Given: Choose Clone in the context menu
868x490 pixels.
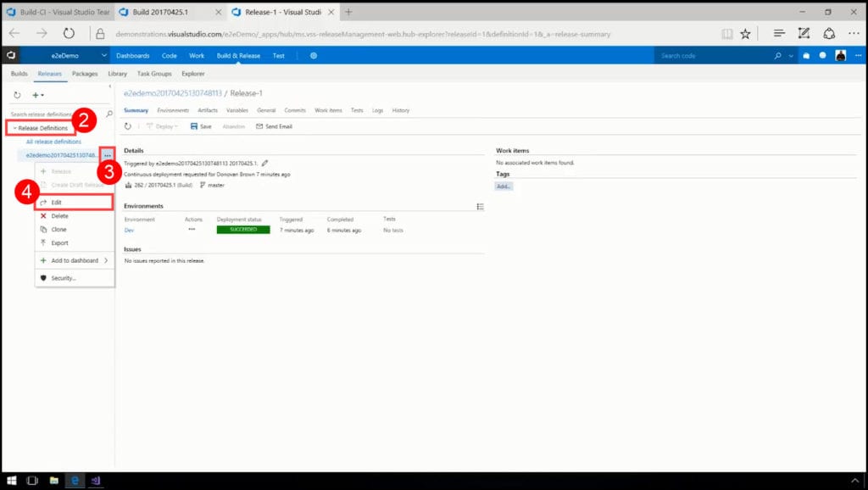Looking at the screenshot, I should [x=75, y=229].
